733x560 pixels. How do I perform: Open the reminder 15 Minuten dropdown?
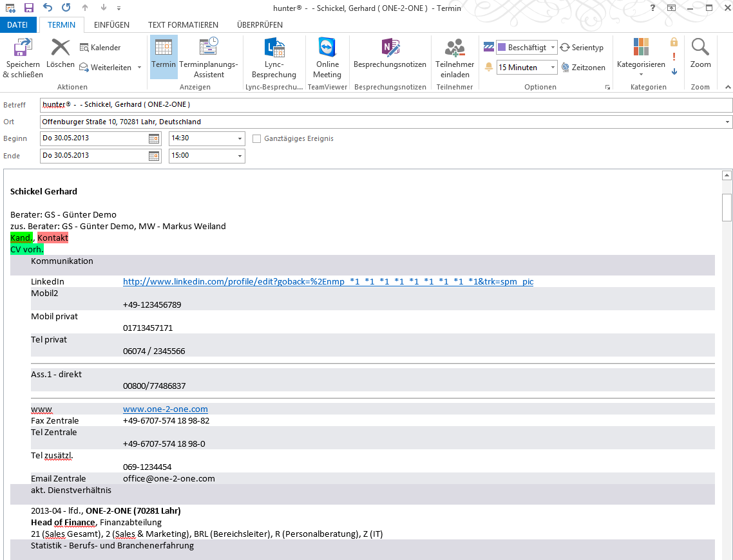(x=553, y=68)
